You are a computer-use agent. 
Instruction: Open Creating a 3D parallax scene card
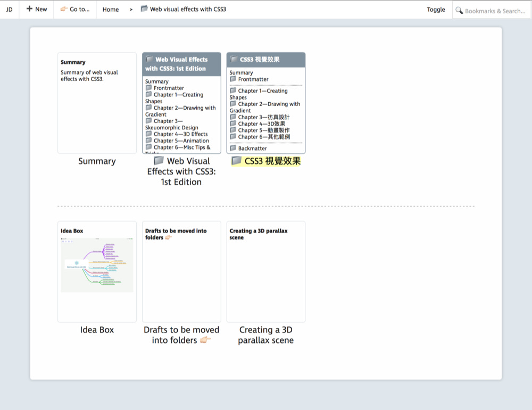(265, 272)
